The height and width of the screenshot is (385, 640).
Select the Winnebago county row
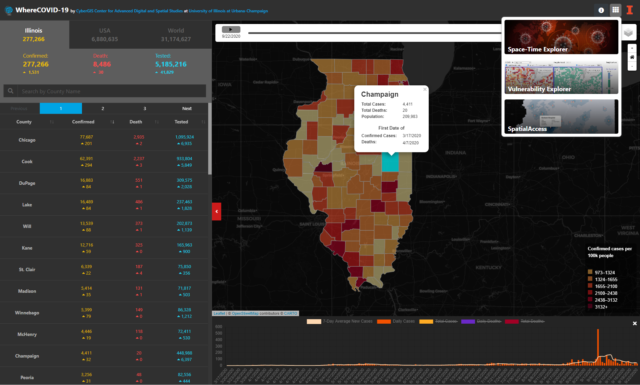pyautogui.click(x=104, y=313)
